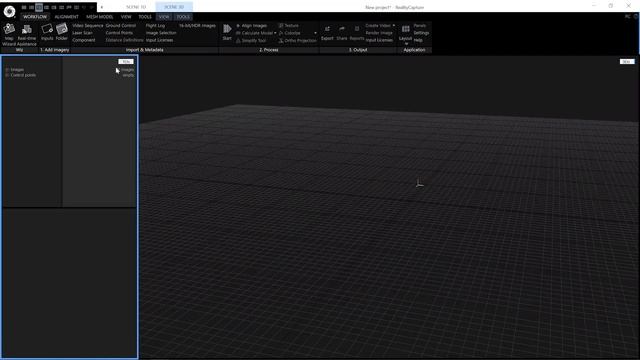Select the SCENE 3D title bar tab

[174, 7]
